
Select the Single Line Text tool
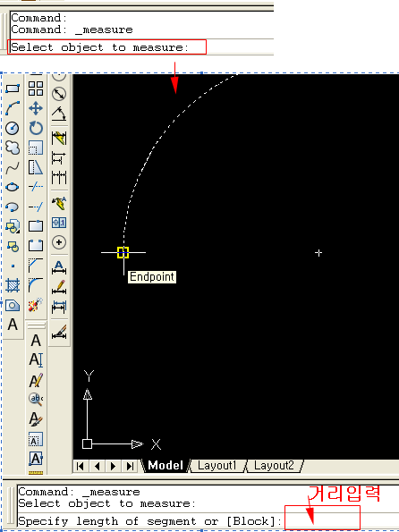36,360
